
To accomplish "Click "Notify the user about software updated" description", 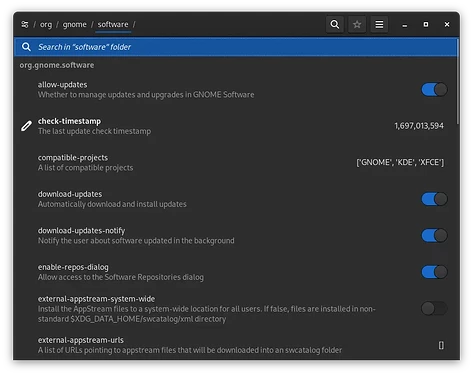I will point(136,240).
